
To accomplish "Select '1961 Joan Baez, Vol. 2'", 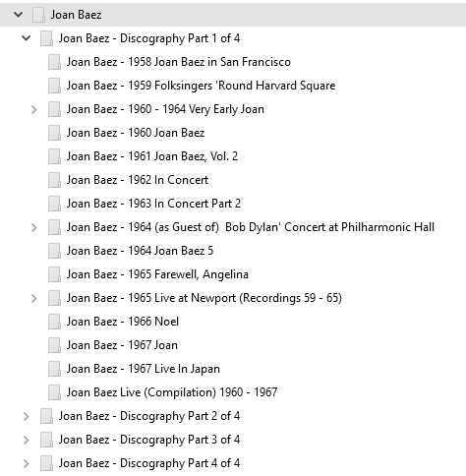I will click(x=152, y=156).
